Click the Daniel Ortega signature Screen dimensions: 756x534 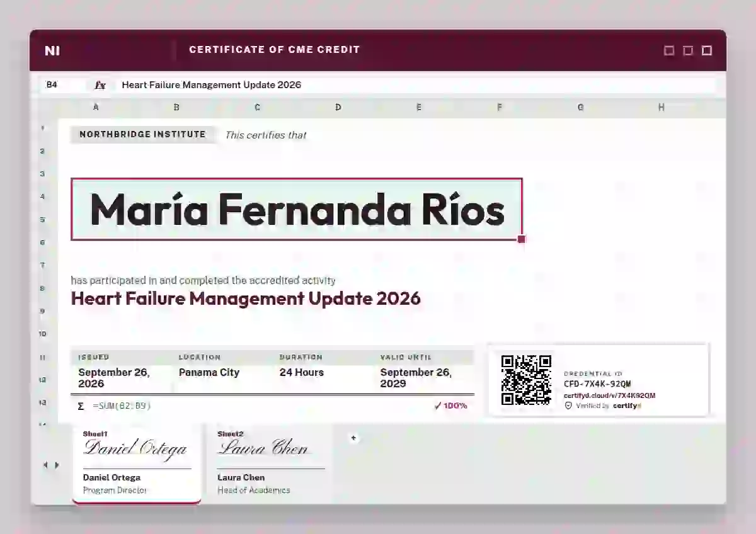tap(135, 448)
